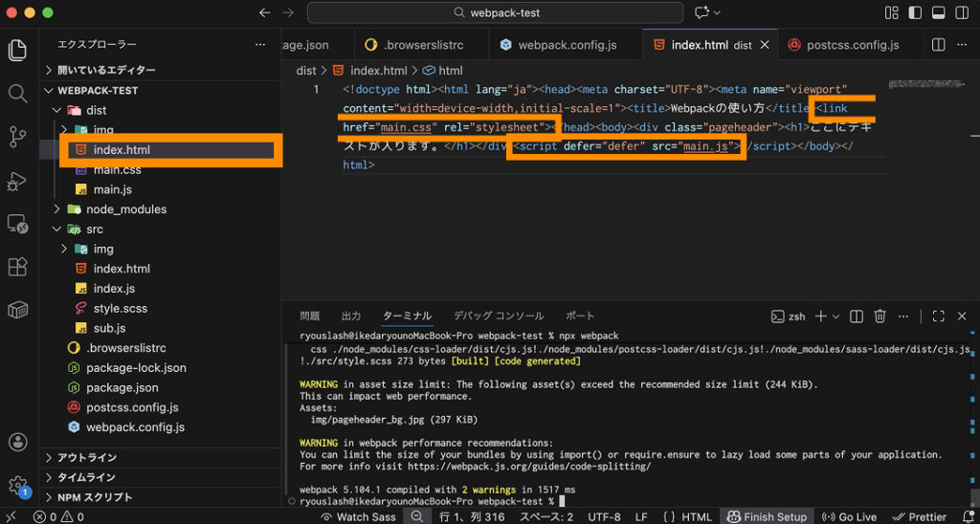This screenshot has width=980, height=524.
Task: Click the webpack-test search field
Action: click(495, 12)
